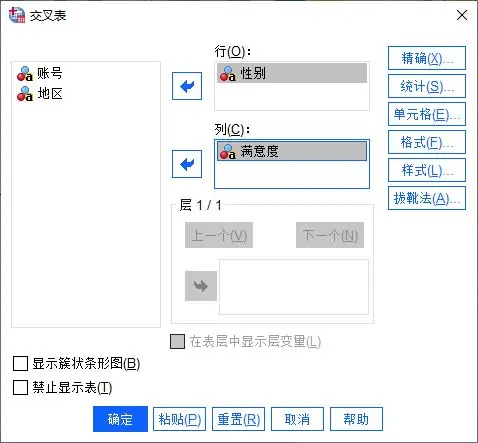
Task: Open the 统计(S) options dialog
Action: (427, 86)
